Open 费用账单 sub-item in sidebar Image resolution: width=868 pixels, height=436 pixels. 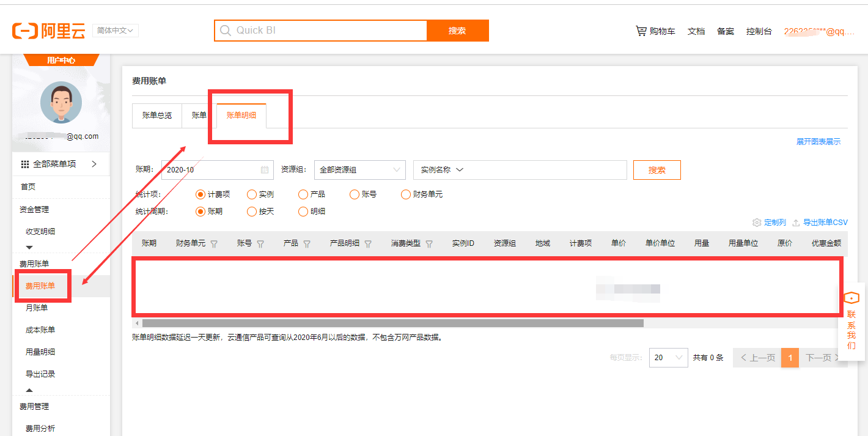(x=40, y=286)
